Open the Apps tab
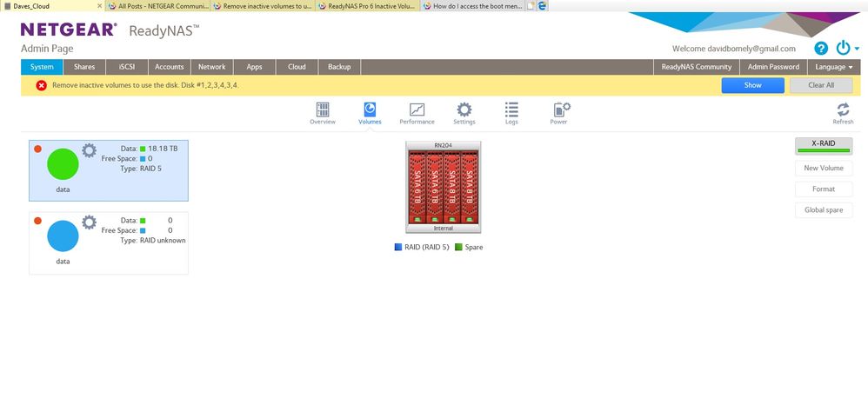The width and height of the screenshot is (868, 398). tap(255, 67)
